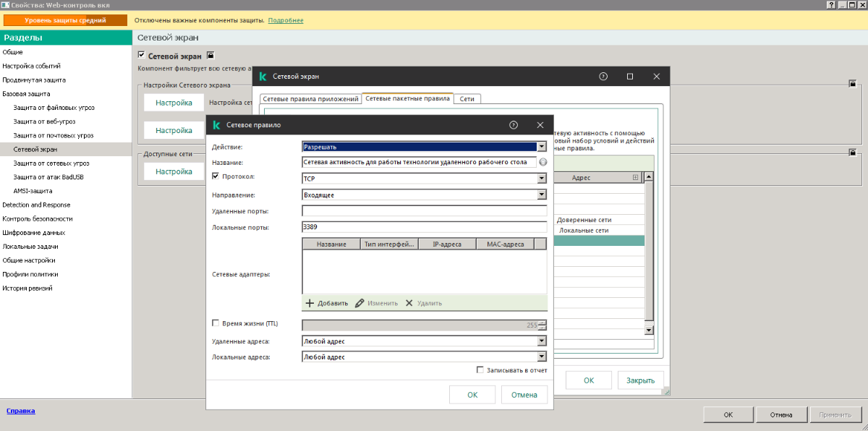Expand the Направление dropdown list
868x431 pixels.
click(542, 195)
